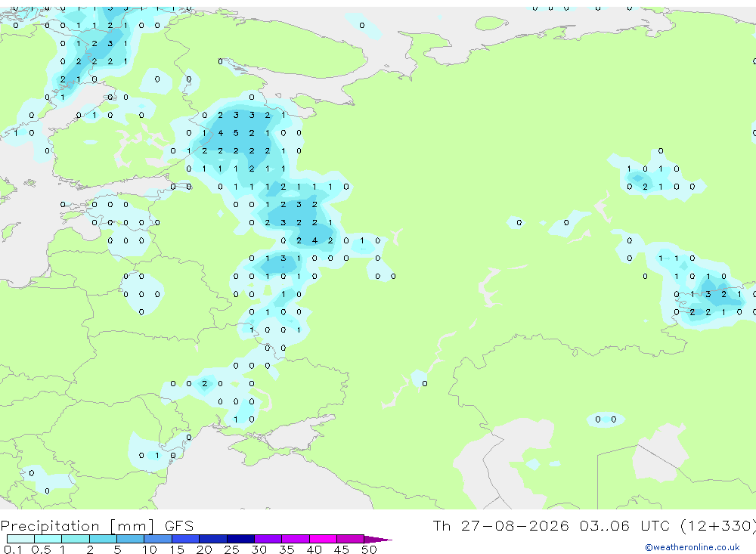The width and height of the screenshot is (756, 554).
Task: Click the "15" legend scale label
Action: point(177,549)
